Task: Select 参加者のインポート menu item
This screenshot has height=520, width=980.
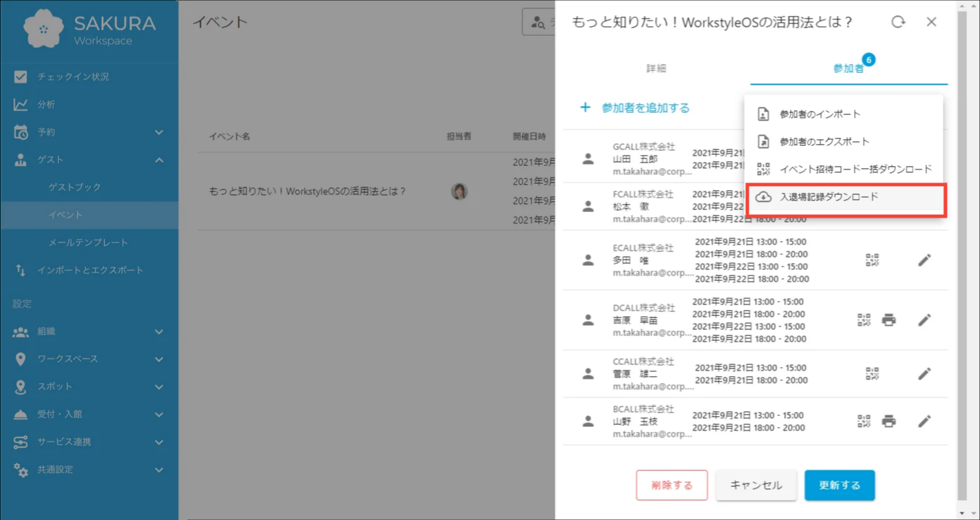Action: (844, 114)
